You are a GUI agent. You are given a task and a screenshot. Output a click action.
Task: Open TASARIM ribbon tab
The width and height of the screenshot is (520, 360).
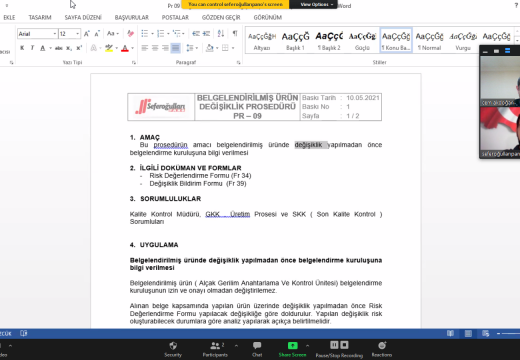[x=40, y=17]
